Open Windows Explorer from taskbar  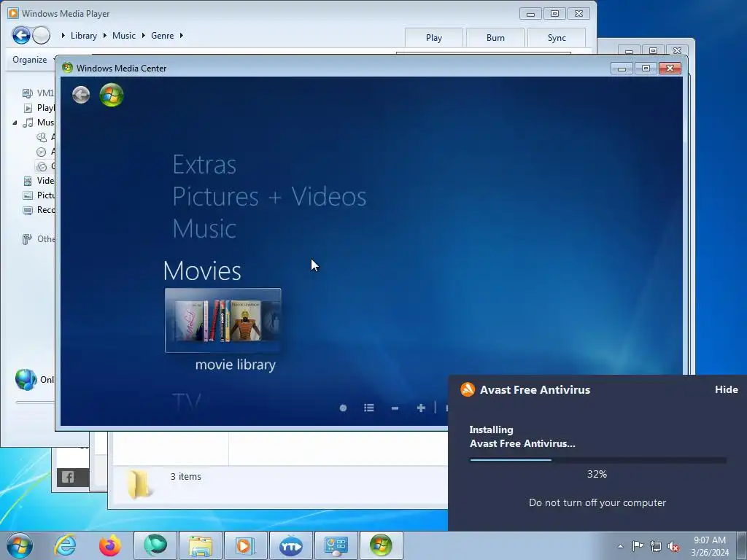point(200,545)
